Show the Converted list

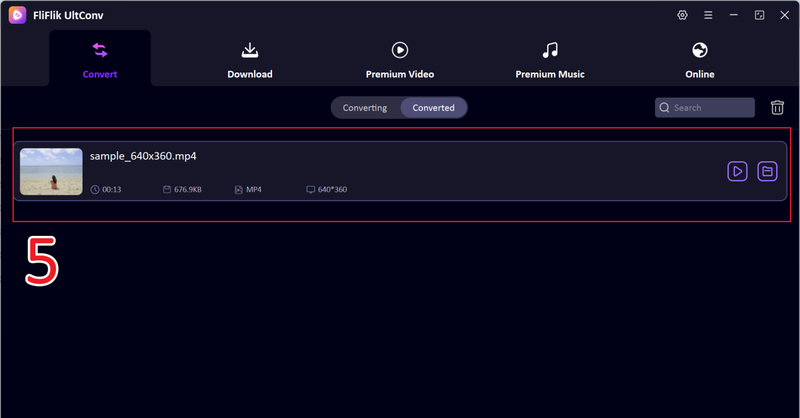point(433,108)
